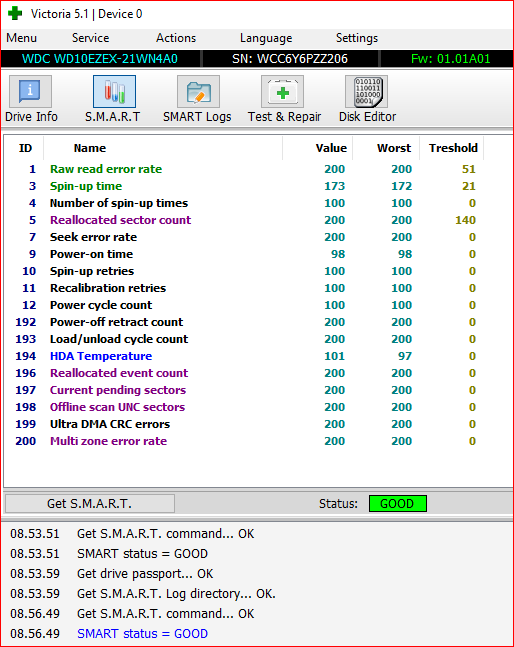Click the serial number SN: WCC6Y6PZZ206
The width and height of the screenshot is (514, 647).
click(x=290, y=59)
